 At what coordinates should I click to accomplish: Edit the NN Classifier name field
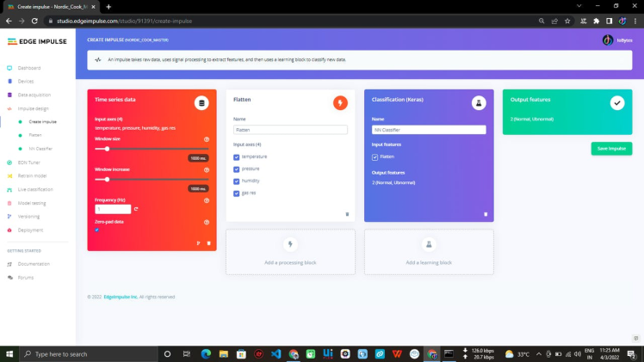pyautogui.click(x=429, y=130)
